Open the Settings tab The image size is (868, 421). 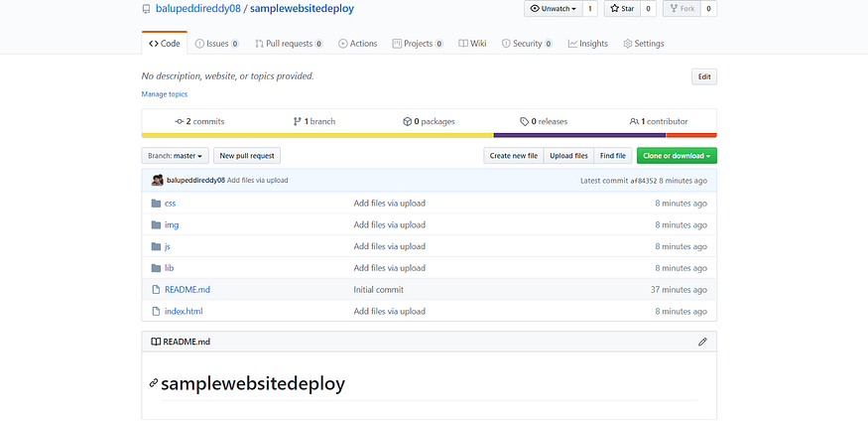pyautogui.click(x=643, y=44)
